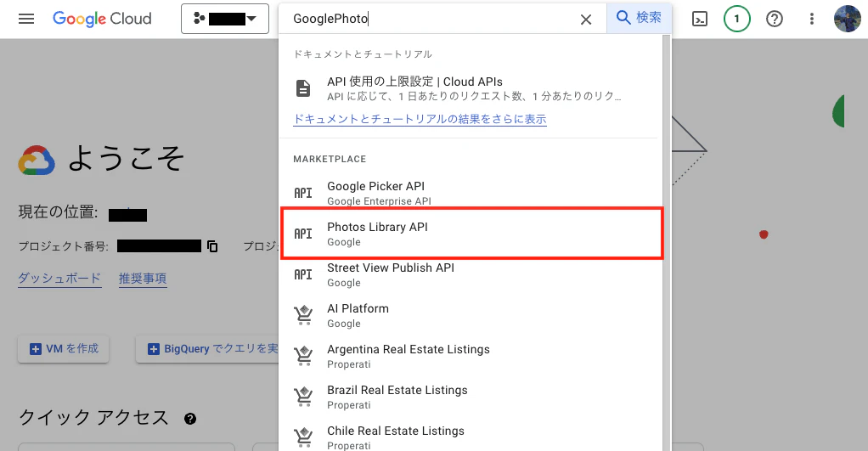Open the help question mark icon
Screen dimensions: 868x451
[775, 20]
